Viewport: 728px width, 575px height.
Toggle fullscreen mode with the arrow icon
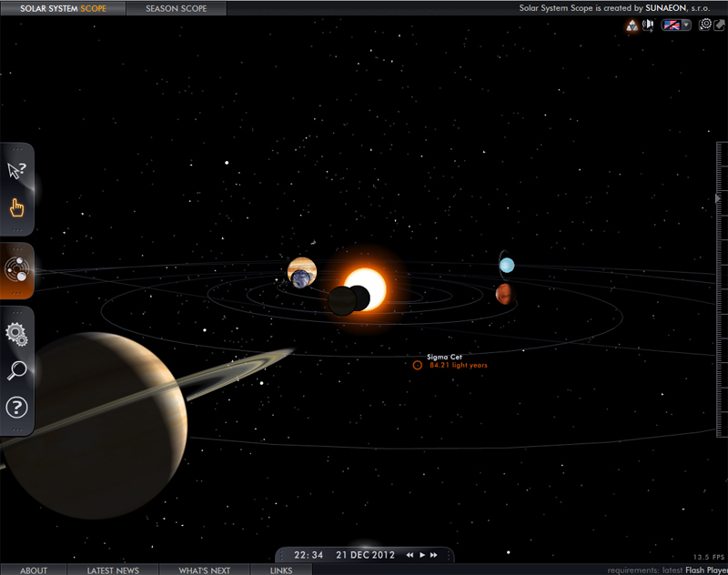click(x=722, y=25)
